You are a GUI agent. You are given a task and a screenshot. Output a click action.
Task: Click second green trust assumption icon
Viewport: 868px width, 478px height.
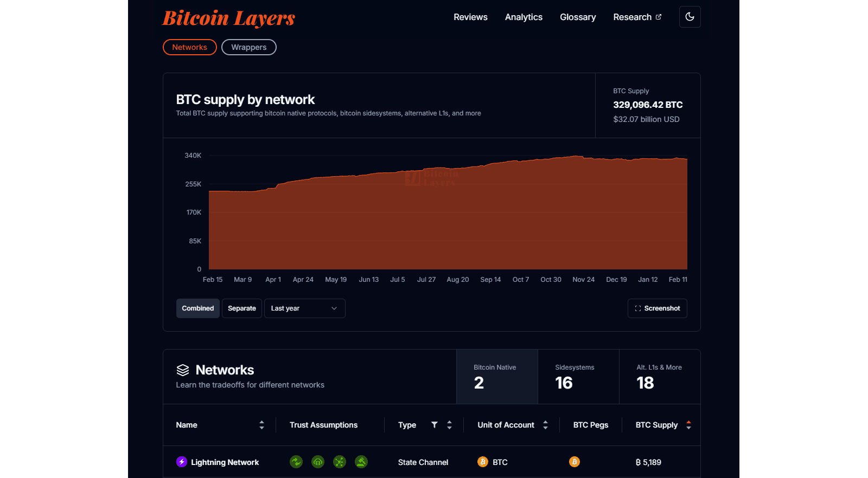tap(318, 462)
